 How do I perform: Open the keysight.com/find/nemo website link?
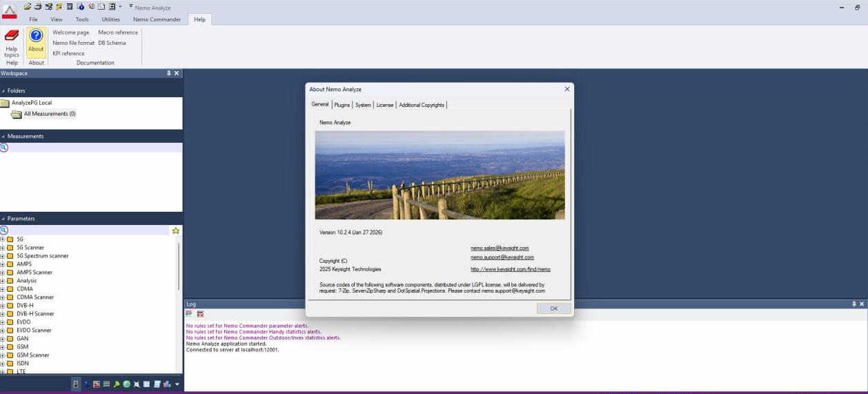click(x=511, y=269)
